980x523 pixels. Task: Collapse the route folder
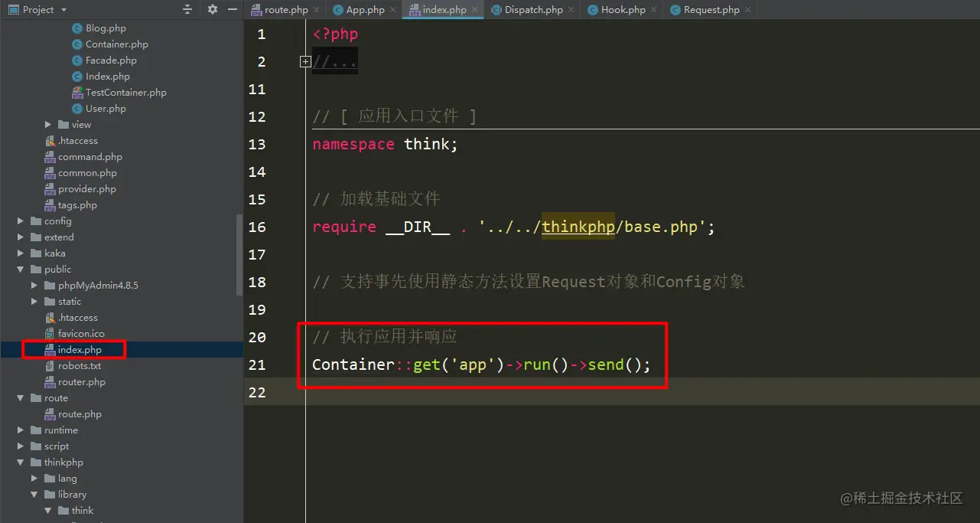click(x=21, y=398)
